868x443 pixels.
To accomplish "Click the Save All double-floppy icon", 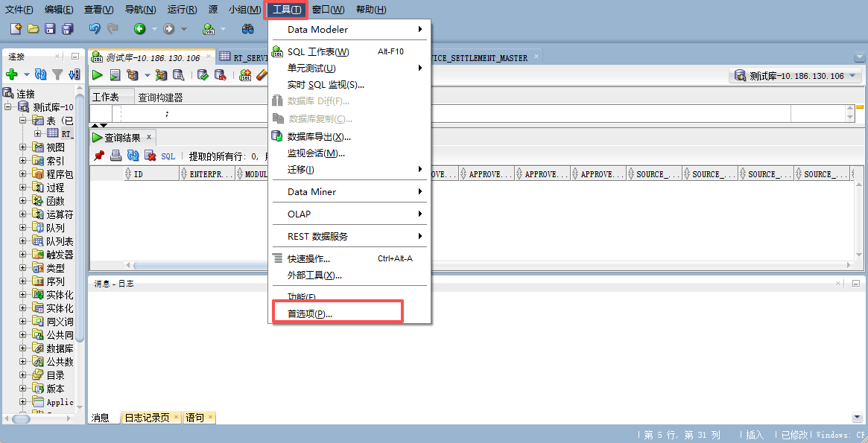I will pyautogui.click(x=68, y=28).
